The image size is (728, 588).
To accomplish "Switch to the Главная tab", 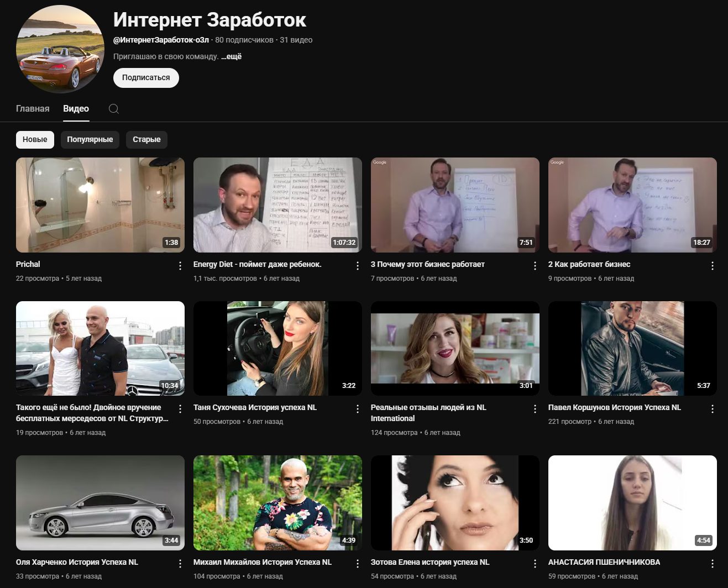I will pos(33,109).
